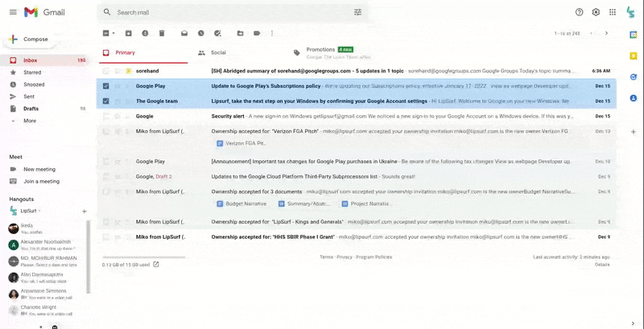Screen dimensions: 644x329
Task: Check the HHS SBIR Phase I Grant checkbox
Action: (x=106, y=236)
